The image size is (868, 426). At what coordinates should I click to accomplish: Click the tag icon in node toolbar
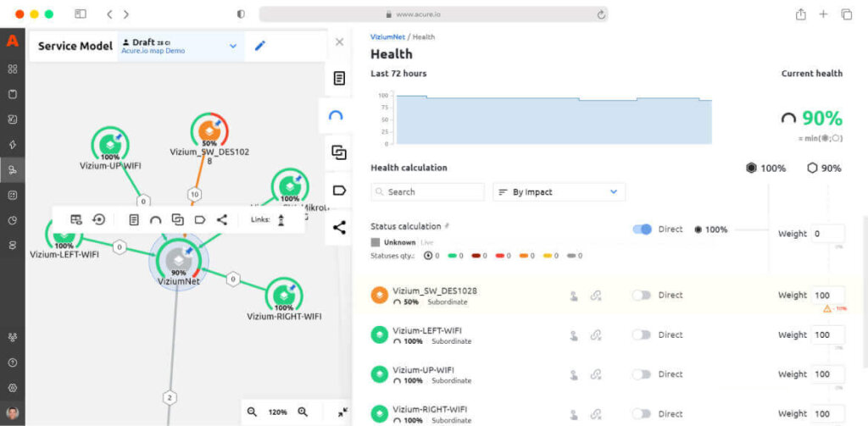200,219
